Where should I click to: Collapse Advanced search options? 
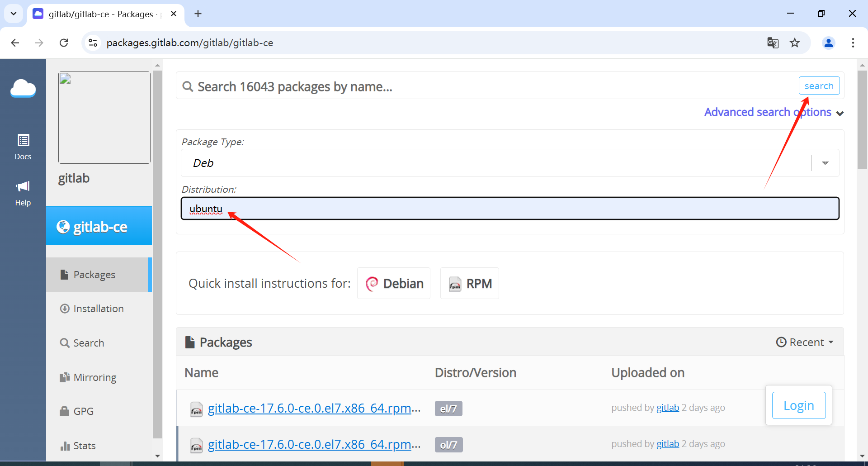coord(774,112)
